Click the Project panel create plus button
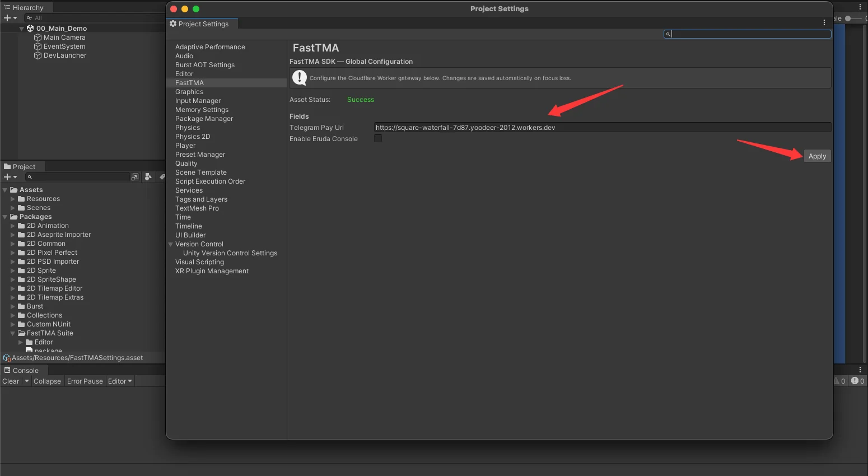The height and width of the screenshot is (476, 868). click(x=7, y=177)
